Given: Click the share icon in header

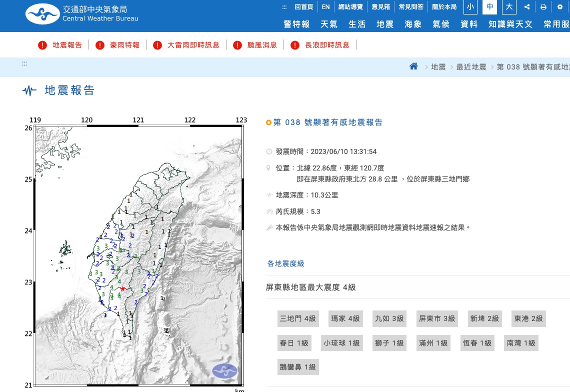Looking at the screenshot, I should coord(527,7).
